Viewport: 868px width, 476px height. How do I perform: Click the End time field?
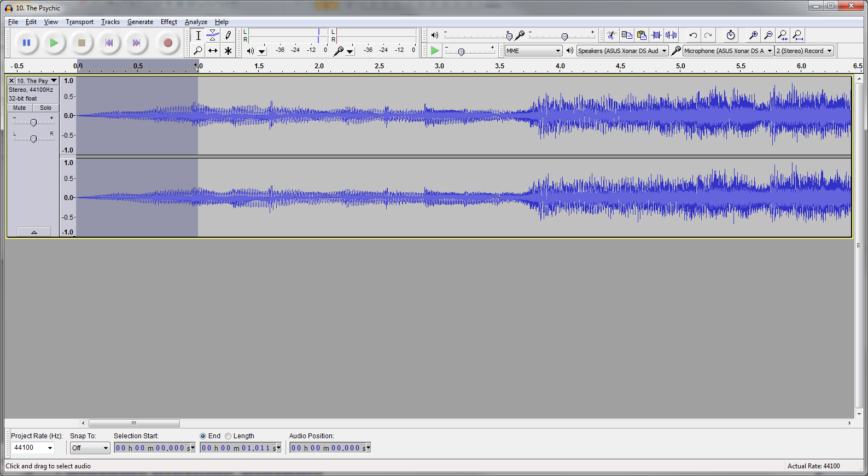click(241, 448)
